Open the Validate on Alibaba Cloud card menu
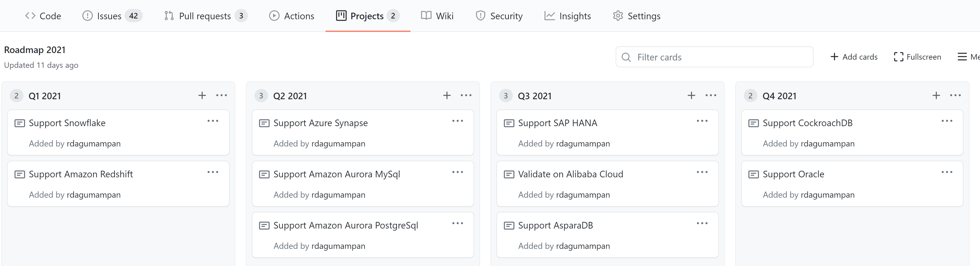The width and height of the screenshot is (980, 266). [702, 172]
